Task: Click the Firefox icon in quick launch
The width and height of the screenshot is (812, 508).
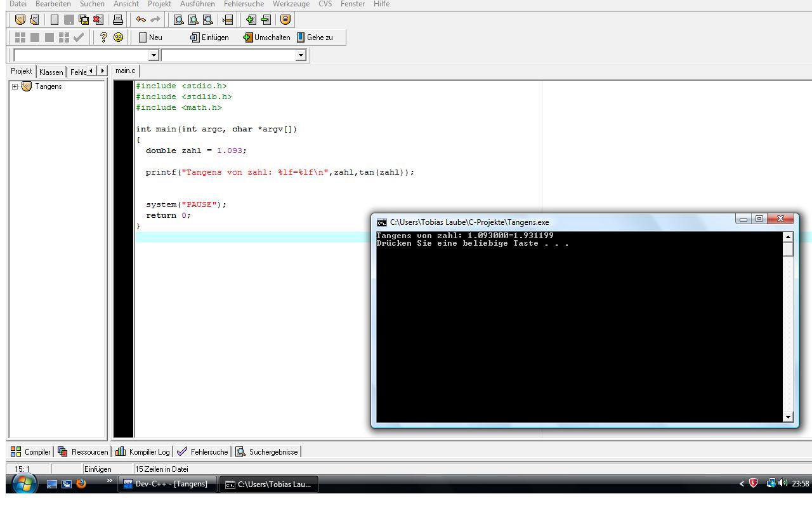Action: [81, 484]
